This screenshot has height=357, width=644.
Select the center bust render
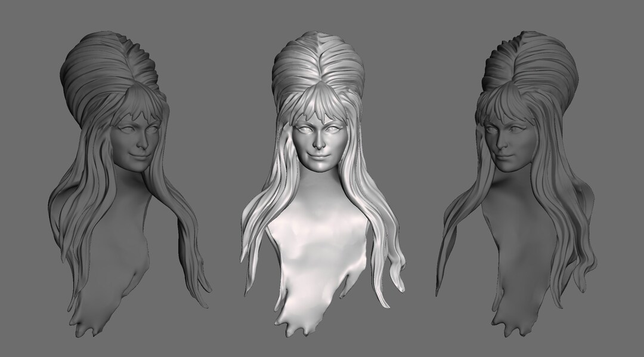[319, 179]
